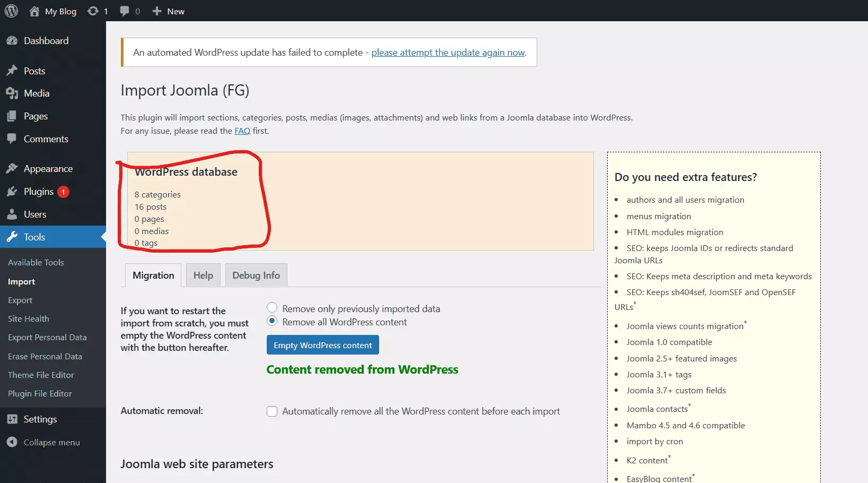Image resolution: width=868 pixels, height=483 pixels.
Task: Click the Dashboard gauge icon
Action: 12,41
